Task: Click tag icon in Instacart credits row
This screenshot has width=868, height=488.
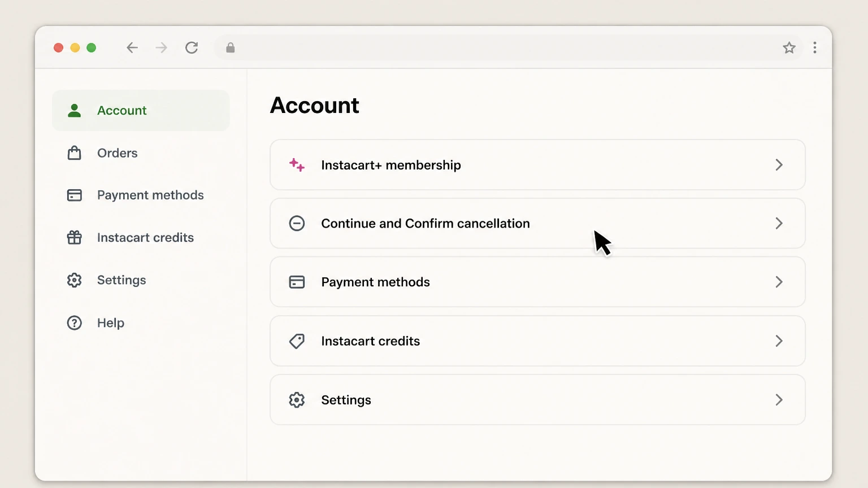Action: click(x=297, y=341)
